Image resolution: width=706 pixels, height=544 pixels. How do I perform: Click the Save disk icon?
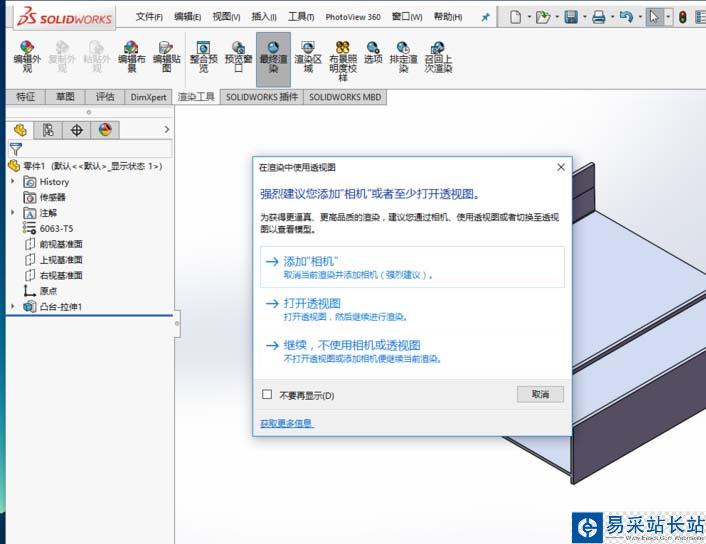pos(571,18)
